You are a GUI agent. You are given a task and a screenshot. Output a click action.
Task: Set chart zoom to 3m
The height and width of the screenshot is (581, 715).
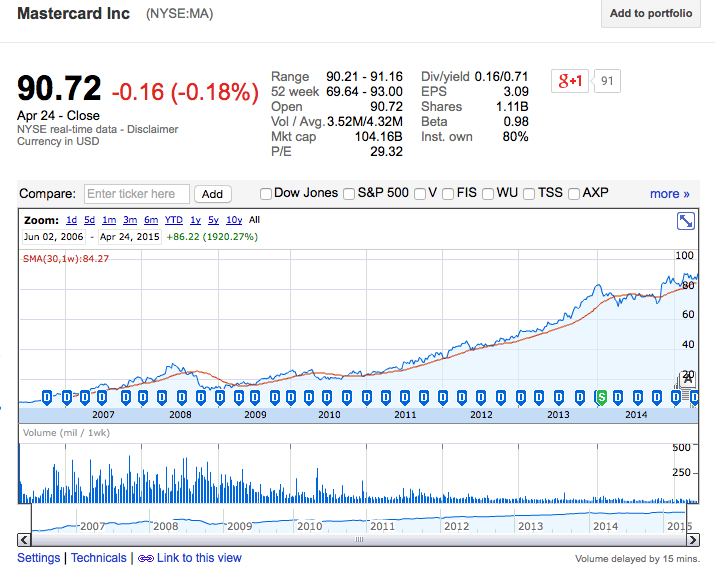click(x=130, y=220)
